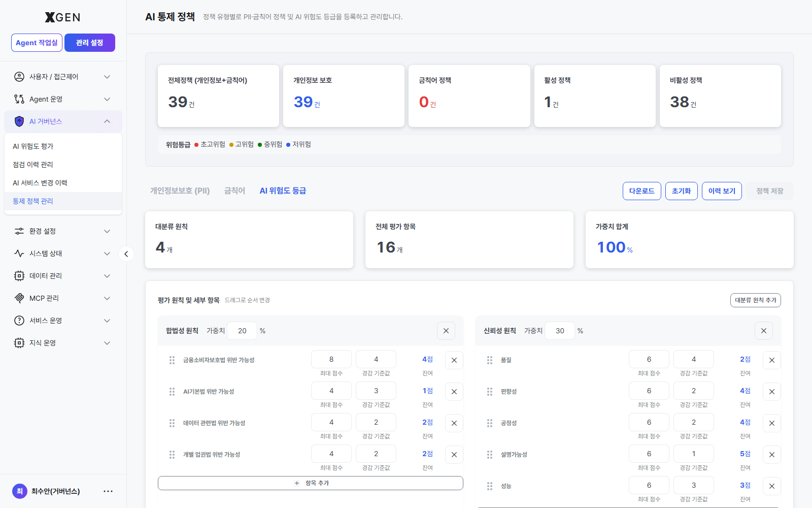Click the Agent 운영 branch icon
Image resolution: width=812 pixels, height=508 pixels.
(19, 99)
